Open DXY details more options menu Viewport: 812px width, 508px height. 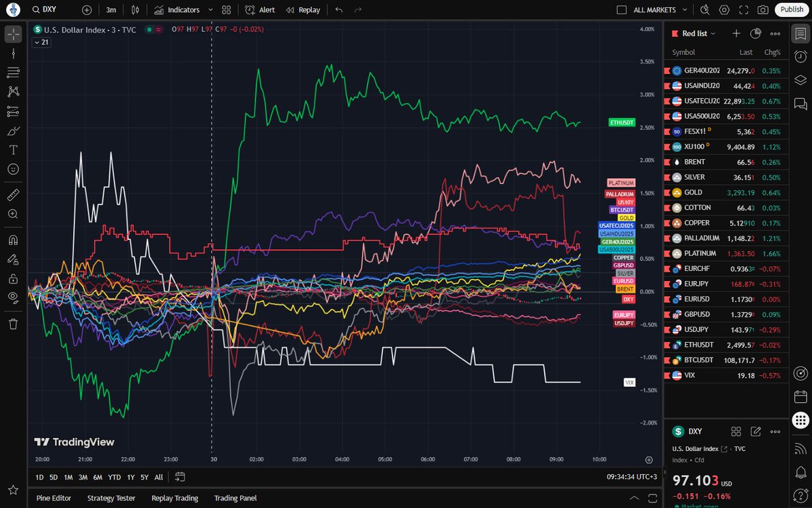coord(775,431)
